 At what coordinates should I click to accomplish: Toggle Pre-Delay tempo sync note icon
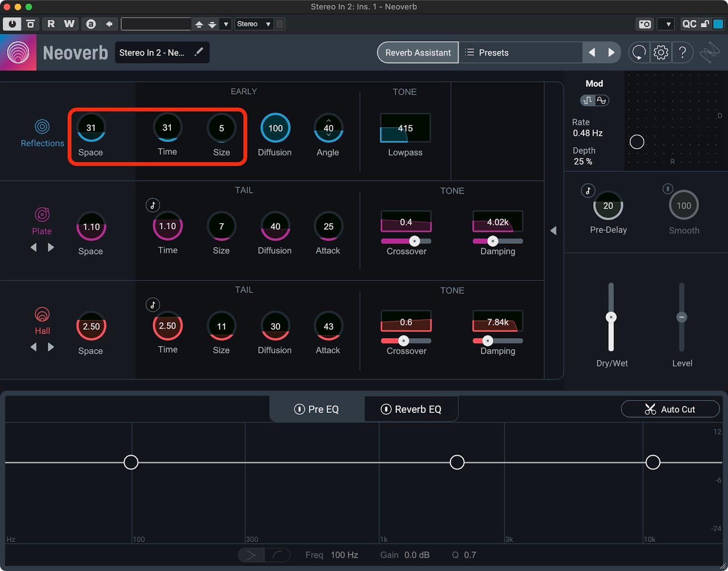point(588,190)
